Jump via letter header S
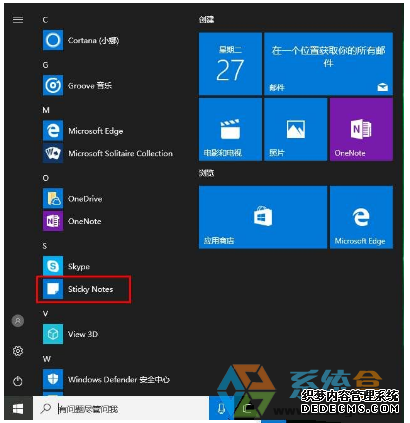The image size is (410, 423). pyautogui.click(x=45, y=246)
